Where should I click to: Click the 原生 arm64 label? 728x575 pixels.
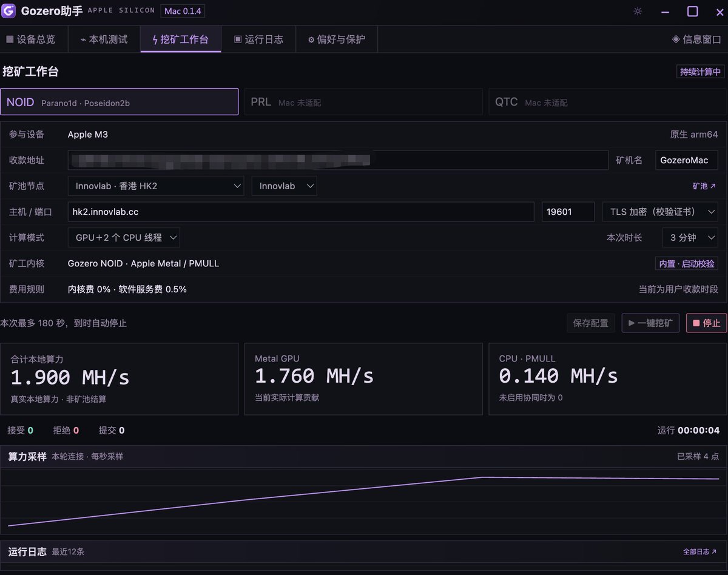coord(694,134)
